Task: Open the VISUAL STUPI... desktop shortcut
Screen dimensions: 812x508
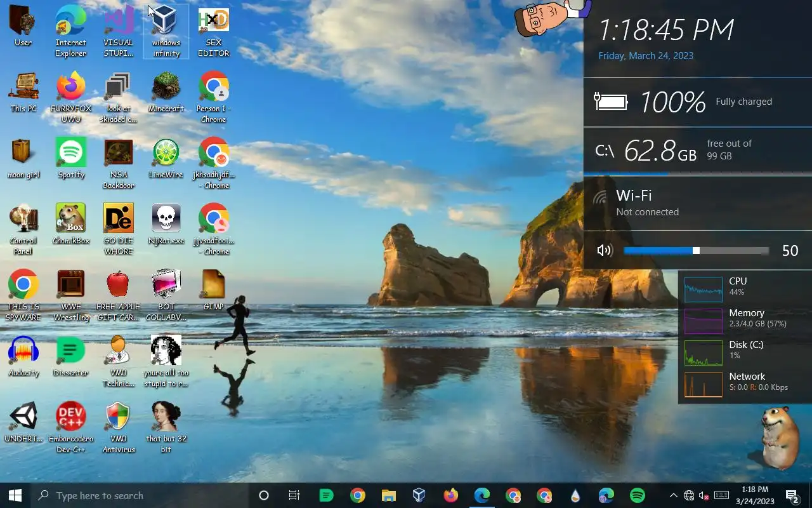Action: 119,31
